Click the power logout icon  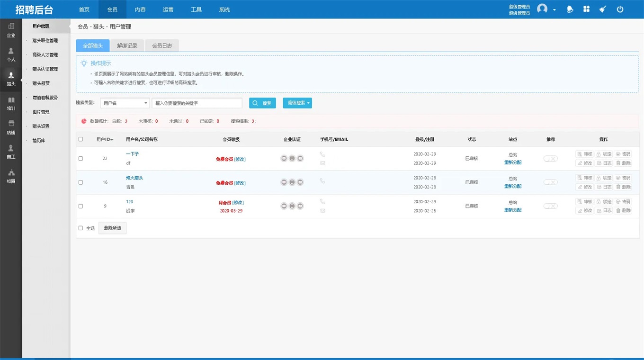[x=620, y=9]
